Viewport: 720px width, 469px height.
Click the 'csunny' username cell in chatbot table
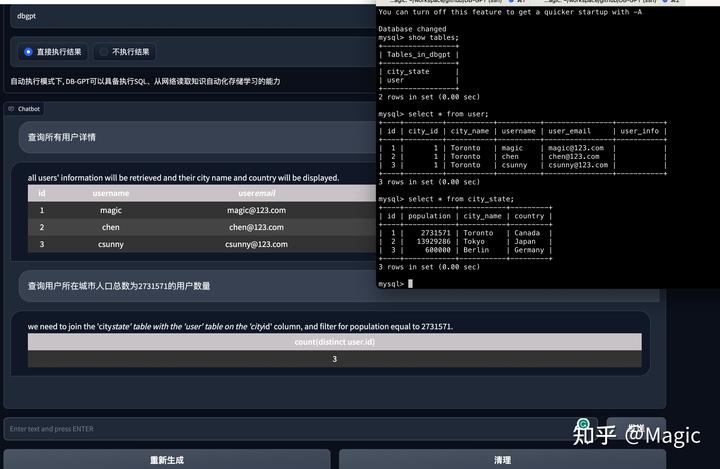click(111, 244)
